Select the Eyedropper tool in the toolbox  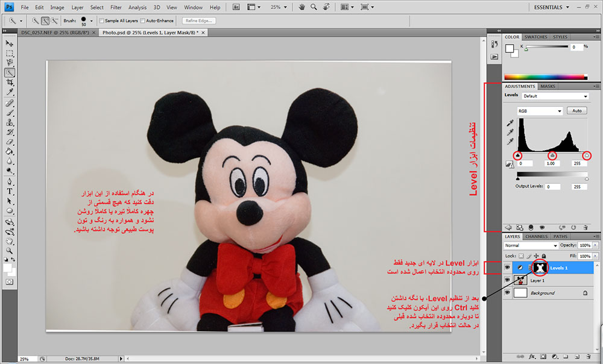click(x=10, y=92)
